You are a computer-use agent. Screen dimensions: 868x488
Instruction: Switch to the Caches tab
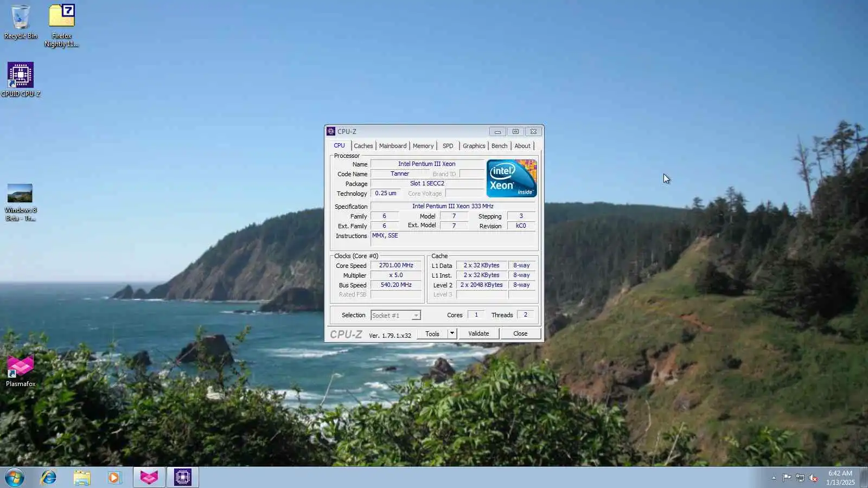coord(363,146)
